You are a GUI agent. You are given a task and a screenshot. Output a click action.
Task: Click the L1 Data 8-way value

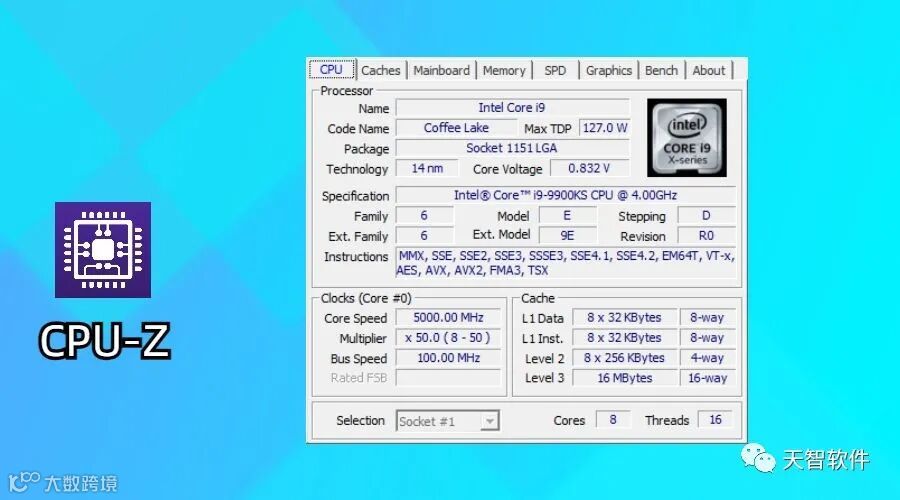coord(707,317)
